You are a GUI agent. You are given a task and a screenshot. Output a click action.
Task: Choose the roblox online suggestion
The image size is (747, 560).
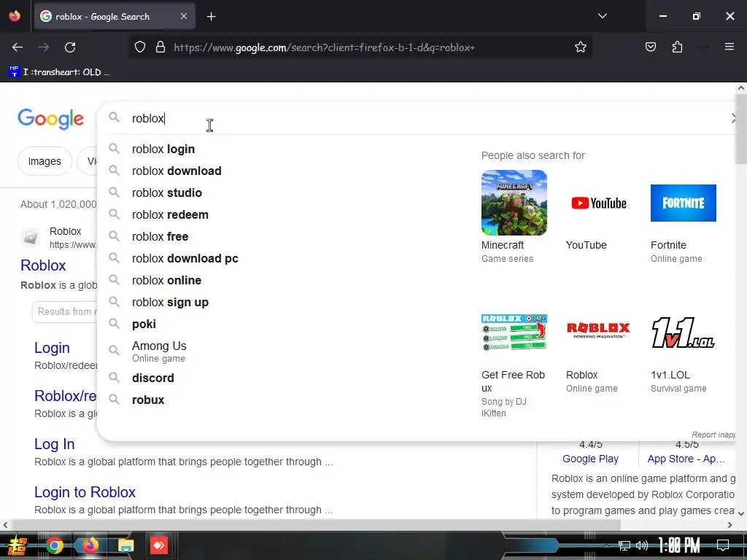tap(166, 281)
